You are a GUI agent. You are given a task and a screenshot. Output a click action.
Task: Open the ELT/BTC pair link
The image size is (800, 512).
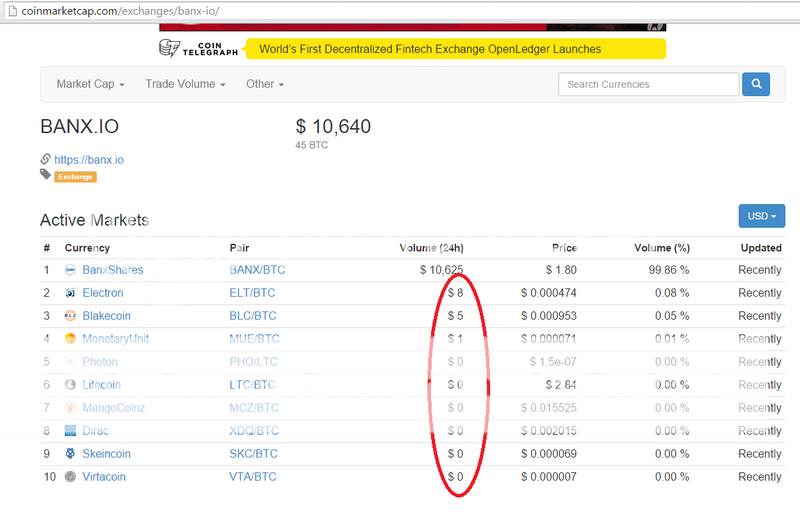(x=252, y=293)
